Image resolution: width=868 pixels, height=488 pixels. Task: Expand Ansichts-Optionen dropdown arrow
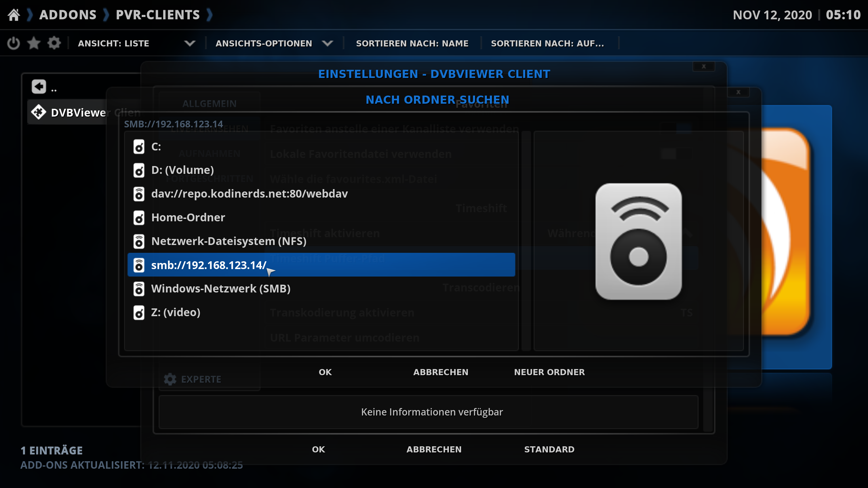[x=328, y=43]
